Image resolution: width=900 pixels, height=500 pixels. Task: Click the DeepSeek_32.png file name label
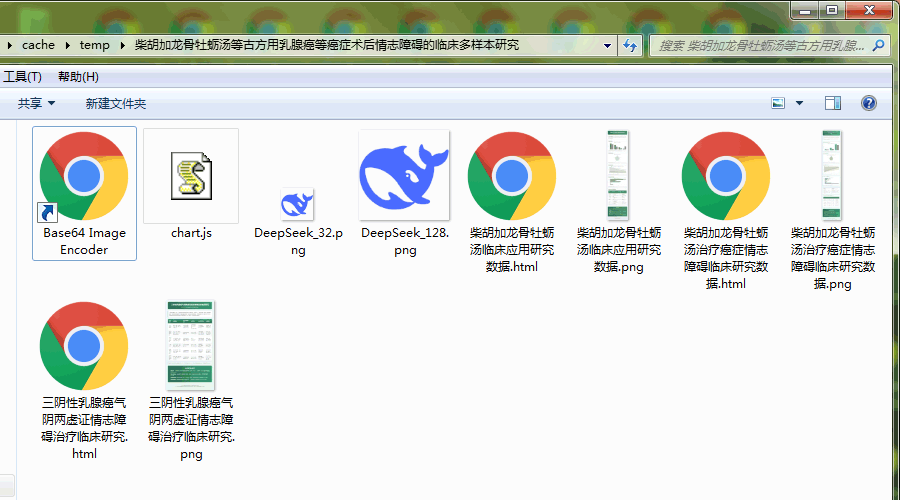[x=298, y=241]
